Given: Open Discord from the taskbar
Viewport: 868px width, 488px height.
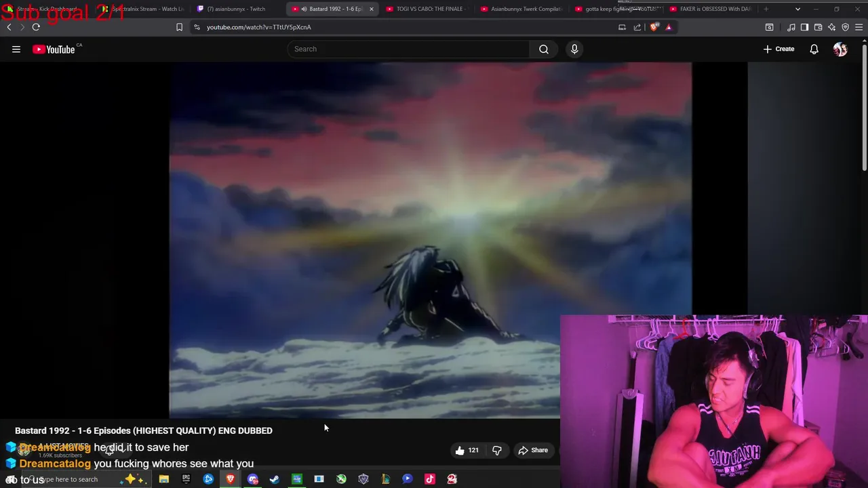Looking at the screenshot, I should 253,479.
